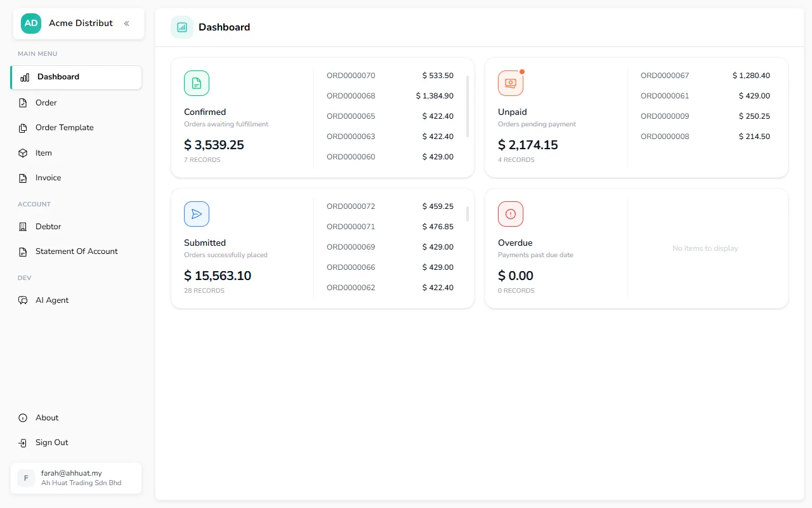
Task: Click the red Overdue card alert icon
Action: coord(511,214)
